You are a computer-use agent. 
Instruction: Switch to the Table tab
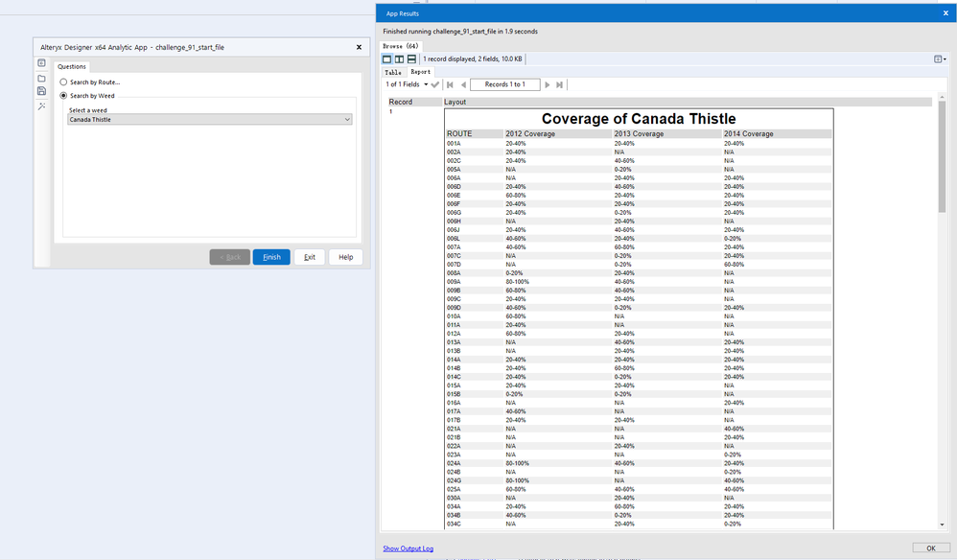(x=393, y=72)
